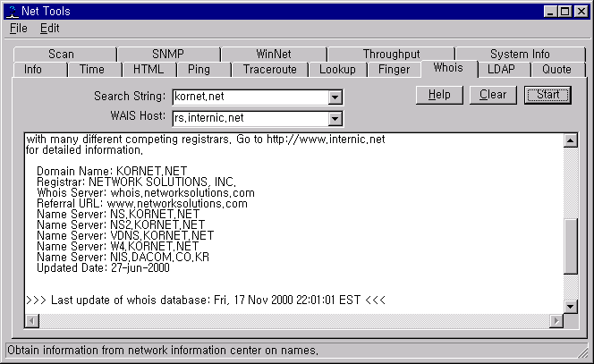Maximize the Net Tools window
594x364 pixels.
point(564,12)
